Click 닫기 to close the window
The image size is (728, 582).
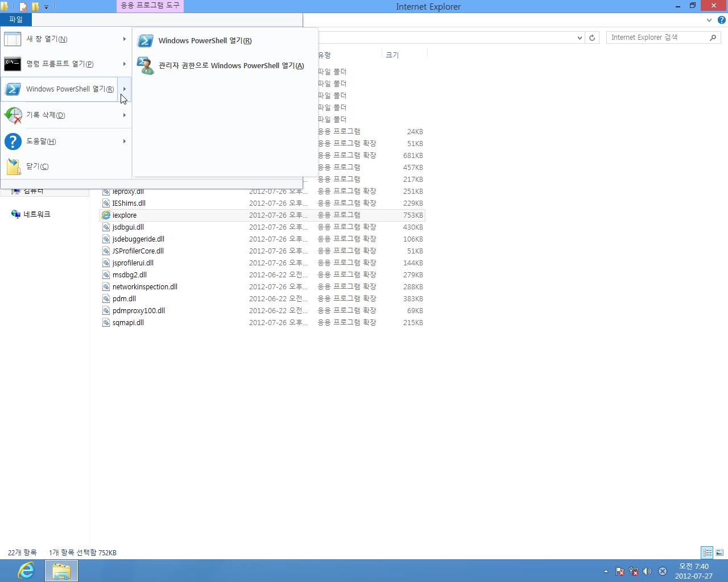click(66, 166)
